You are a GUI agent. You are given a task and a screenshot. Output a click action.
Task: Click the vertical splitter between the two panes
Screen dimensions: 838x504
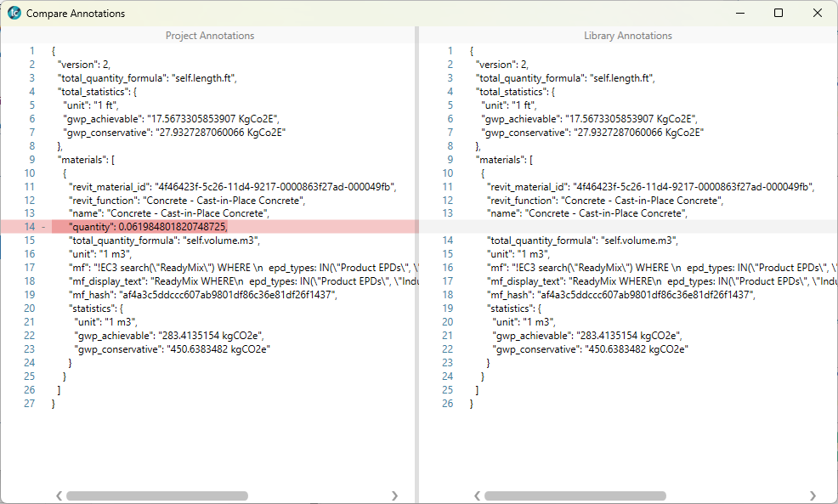tap(416, 255)
